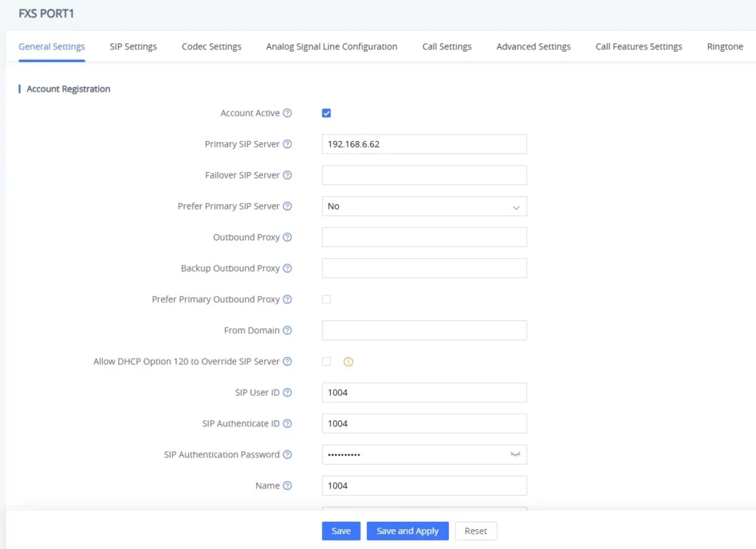The image size is (756, 549).
Task: Open help for From Domain
Action: pyautogui.click(x=287, y=330)
